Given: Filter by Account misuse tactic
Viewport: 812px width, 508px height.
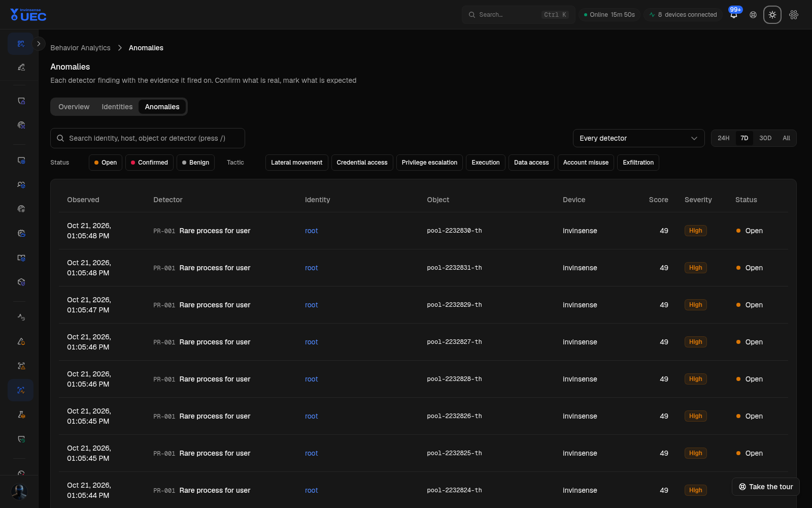Looking at the screenshot, I should [x=586, y=163].
